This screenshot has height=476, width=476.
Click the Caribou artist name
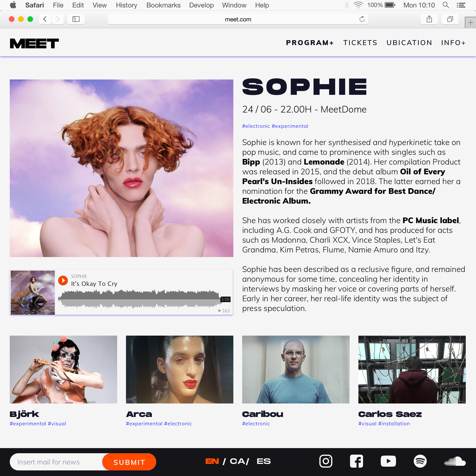coord(263,414)
